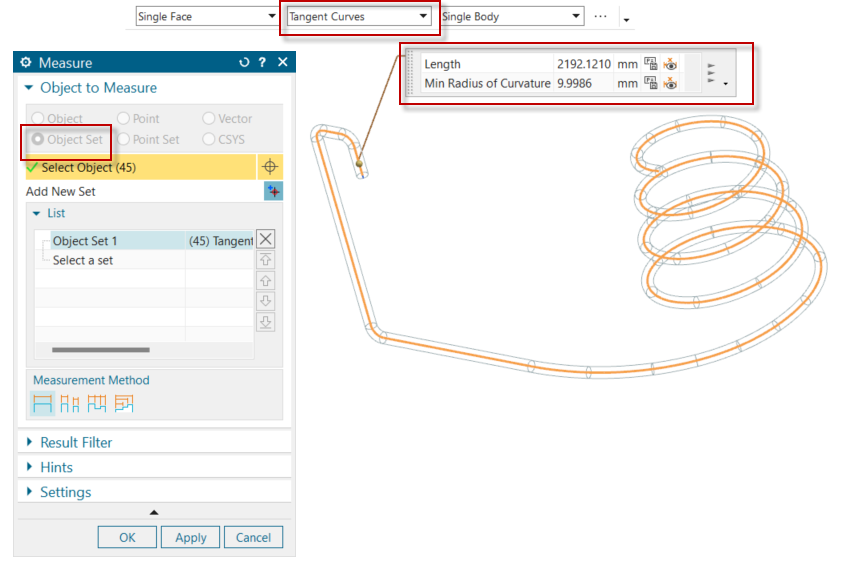Expand the Settings section
This screenshot has width=842, height=562.
pos(65,492)
